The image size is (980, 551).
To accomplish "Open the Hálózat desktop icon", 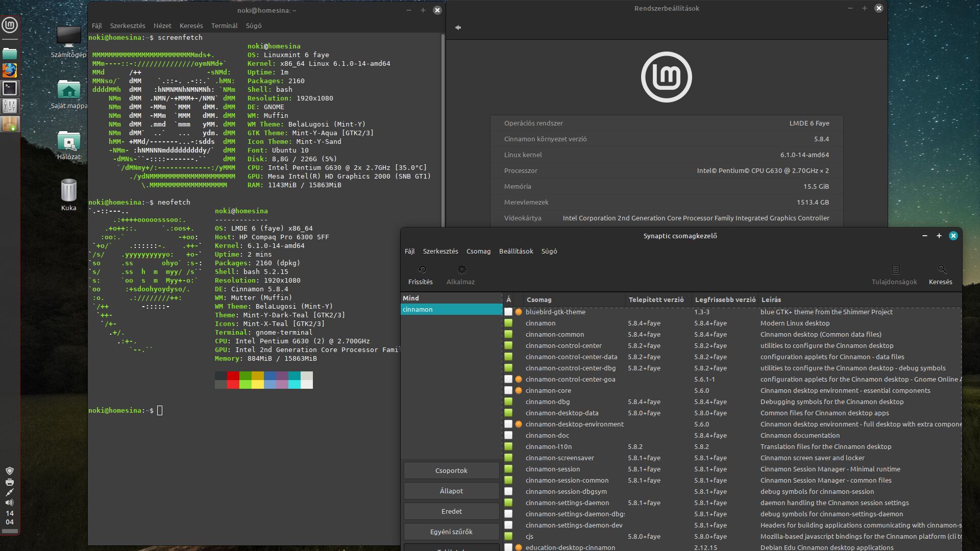I will [x=68, y=145].
